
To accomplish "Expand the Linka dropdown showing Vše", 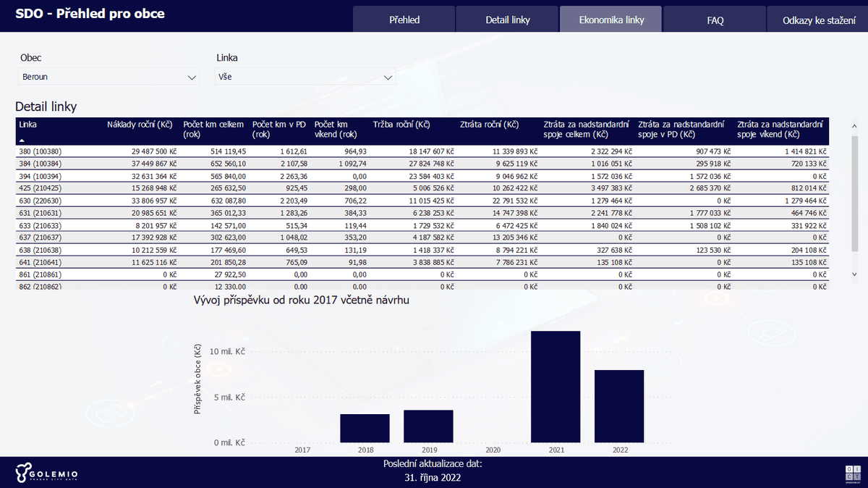I will point(306,77).
